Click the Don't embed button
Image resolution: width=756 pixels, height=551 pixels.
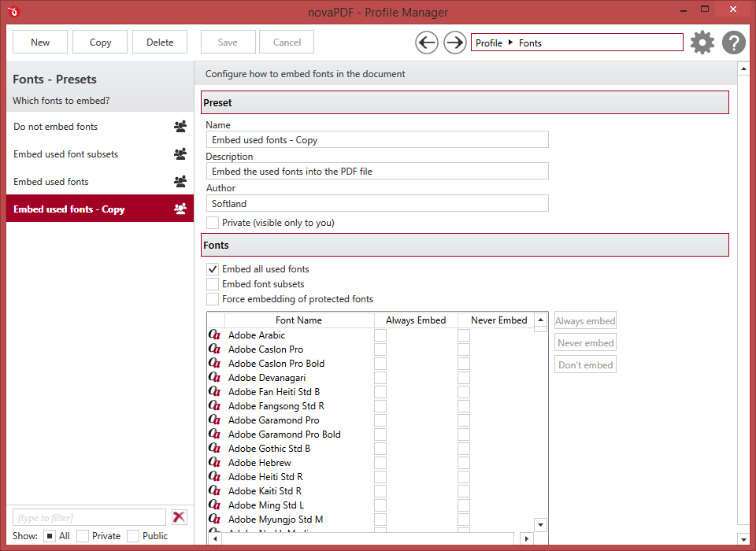click(585, 365)
